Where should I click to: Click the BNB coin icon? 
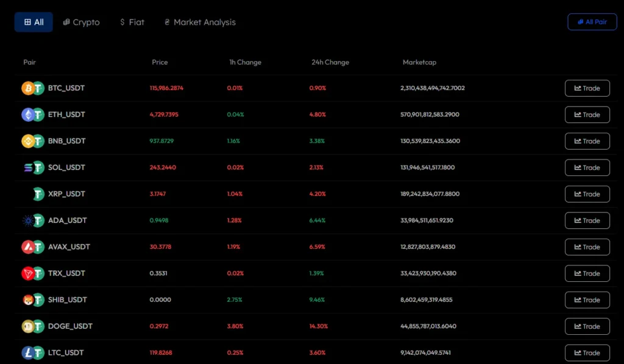pyautogui.click(x=28, y=141)
